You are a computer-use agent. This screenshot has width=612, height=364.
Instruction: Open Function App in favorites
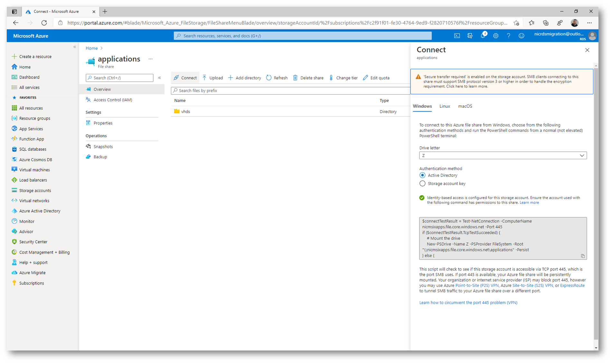(32, 139)
